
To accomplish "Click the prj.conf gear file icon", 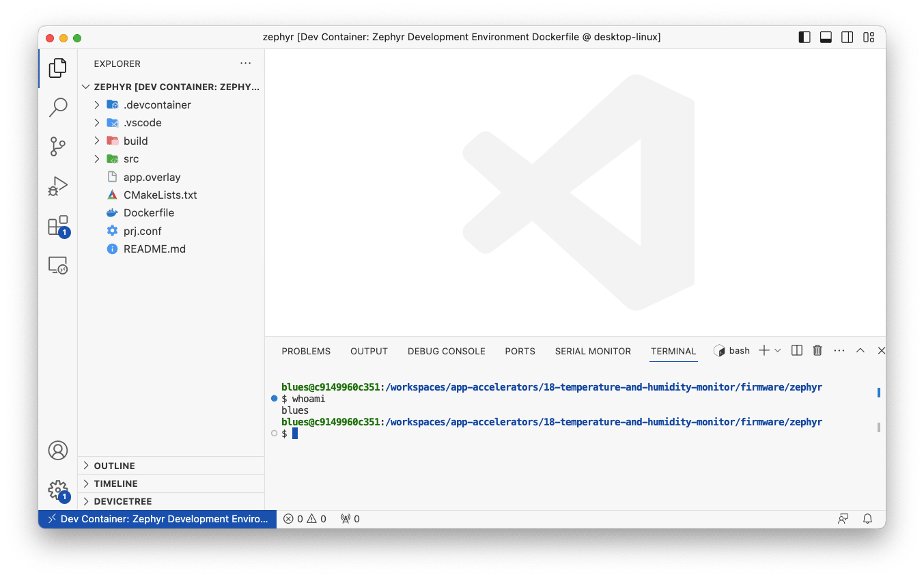I will click(x=113, y=231).
